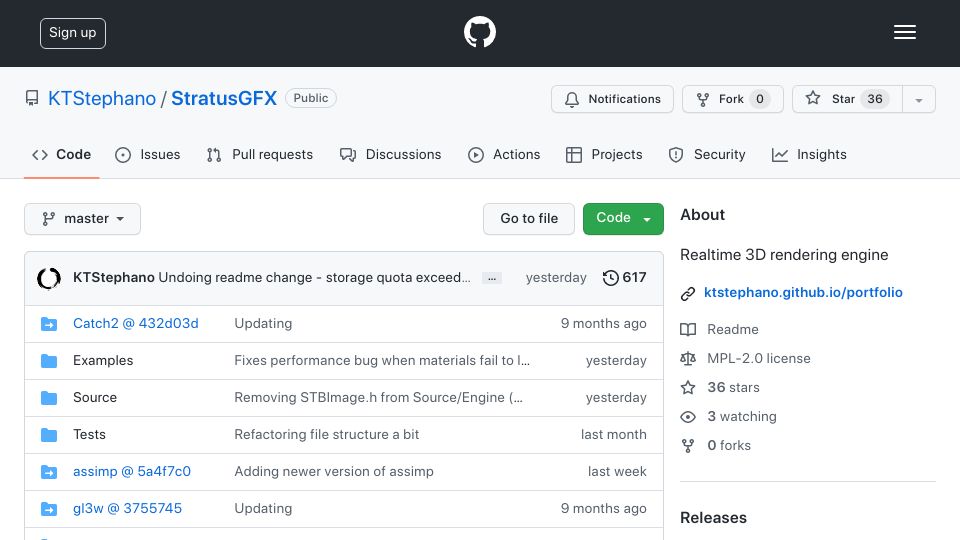Viewport: 960px width, 540px height.
Task: Click the Readme book icon
Action: [x=688, y=329]
